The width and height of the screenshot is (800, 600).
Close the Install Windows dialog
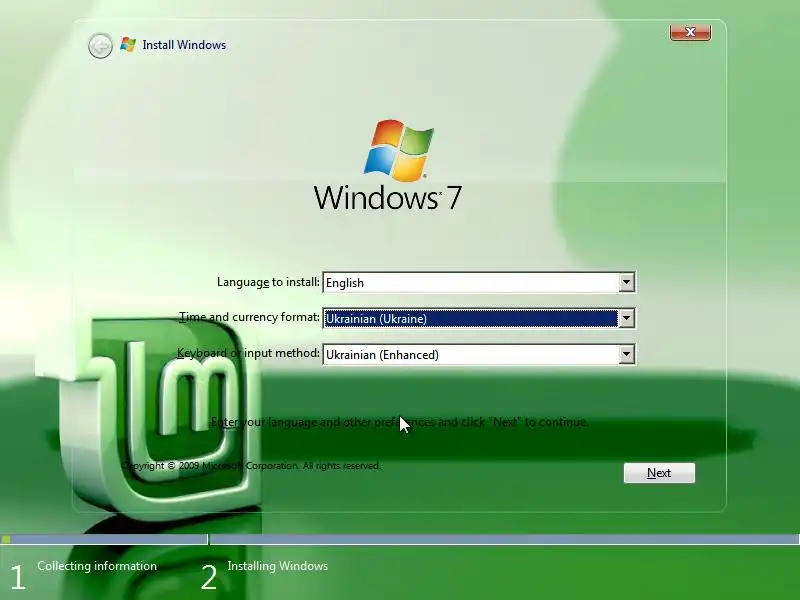690,32
